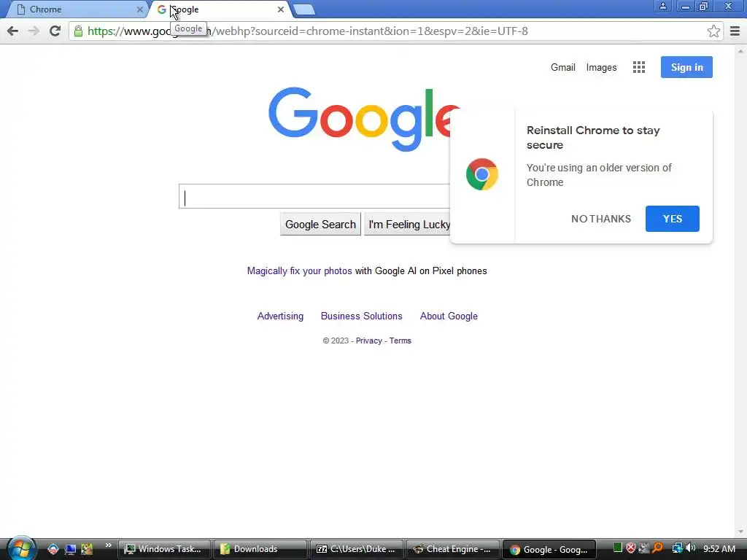Open a new tab
This screenshot has height=560, width=747.
click(x=303, y=9)
